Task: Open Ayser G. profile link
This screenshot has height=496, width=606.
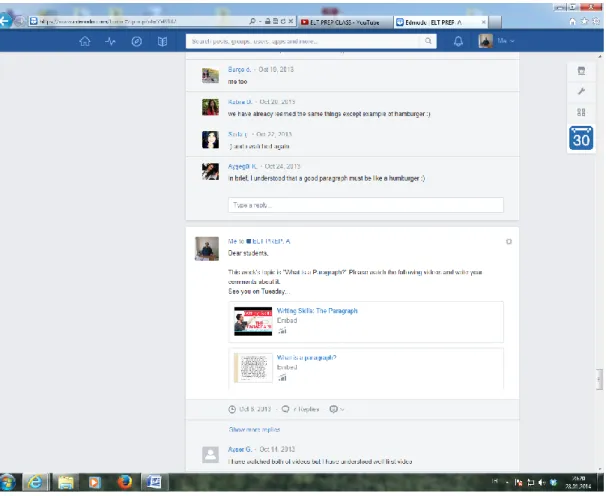Action: click(240, 449)
